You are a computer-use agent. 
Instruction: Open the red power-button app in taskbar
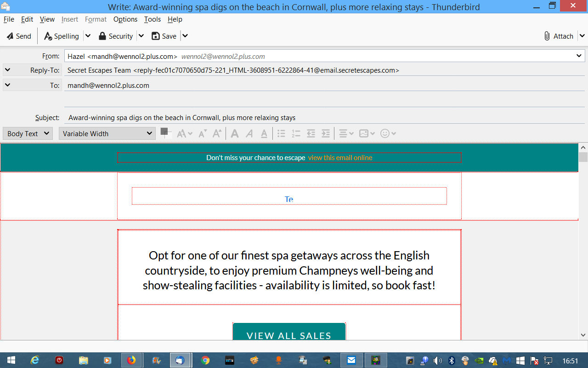[x=59, y=360]
